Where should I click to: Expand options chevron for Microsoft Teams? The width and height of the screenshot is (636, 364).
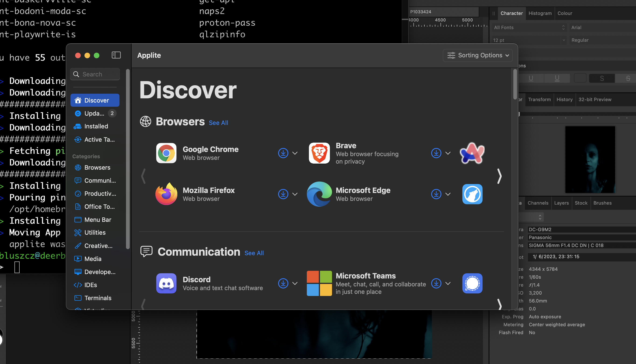point(448,283)
